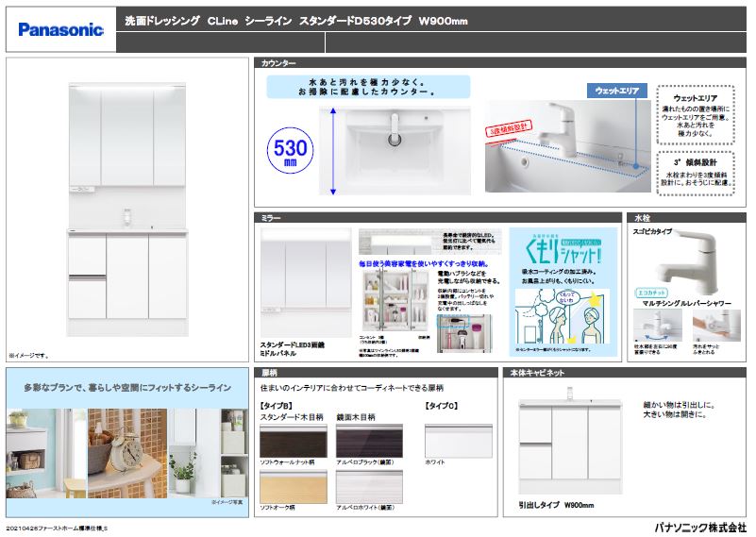The image size is (756, 537).
Task: Click the alarm clock lifestyle photo
Action: tap(127, 453)
